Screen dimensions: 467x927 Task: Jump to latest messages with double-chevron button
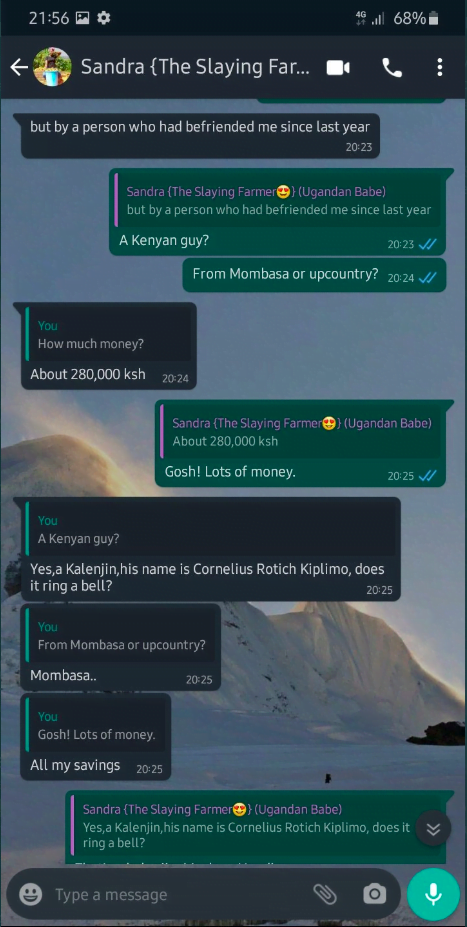tap(433, 829)
